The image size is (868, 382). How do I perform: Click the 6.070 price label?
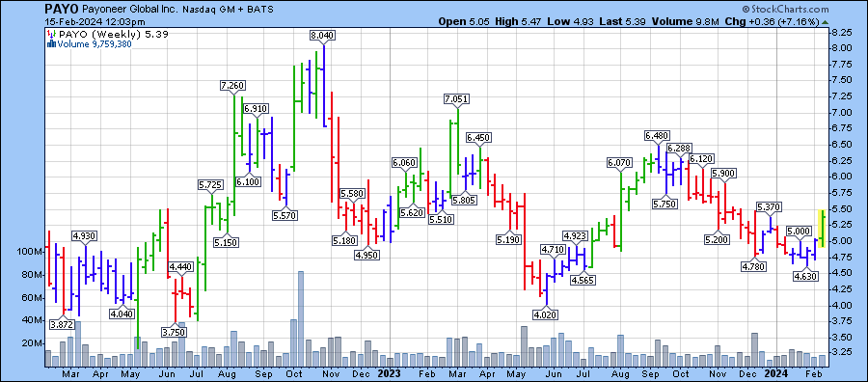(620, 162)
